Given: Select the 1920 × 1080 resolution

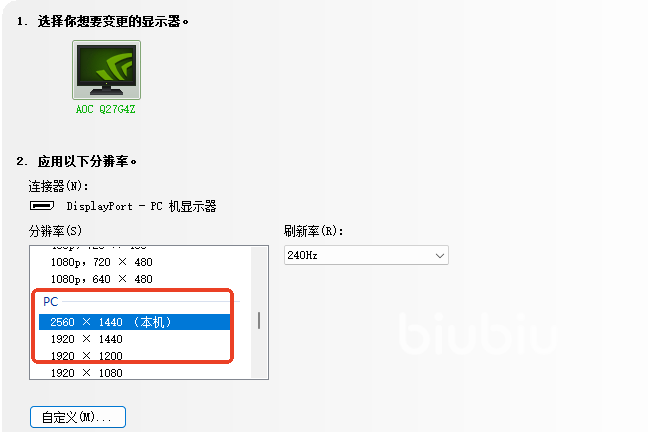Looking at the screenshot, I should tap(141, 373).
